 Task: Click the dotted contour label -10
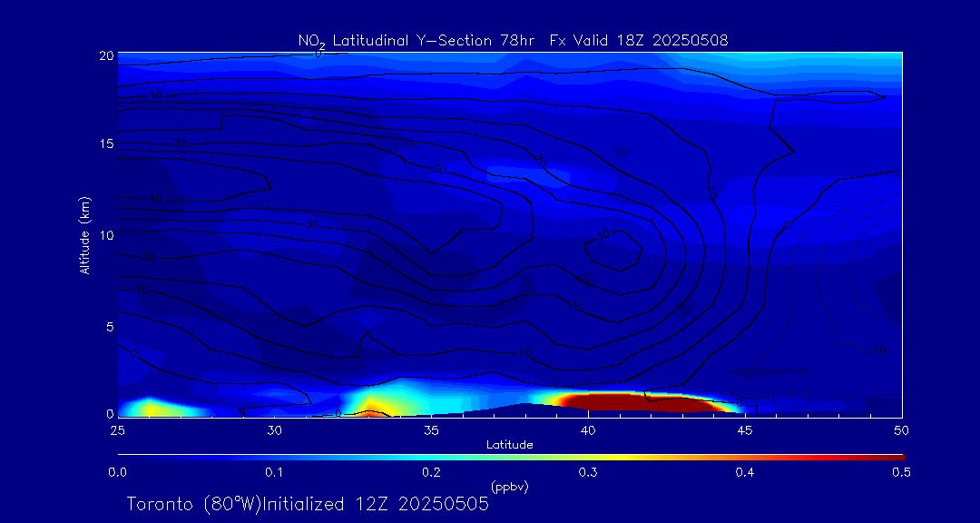(877, 350)
